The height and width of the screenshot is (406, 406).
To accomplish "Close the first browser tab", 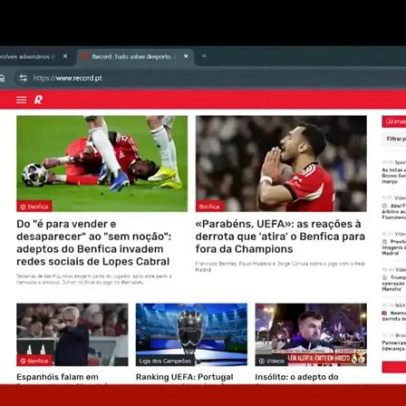I will pyautogui.click(x=65, y=56).
